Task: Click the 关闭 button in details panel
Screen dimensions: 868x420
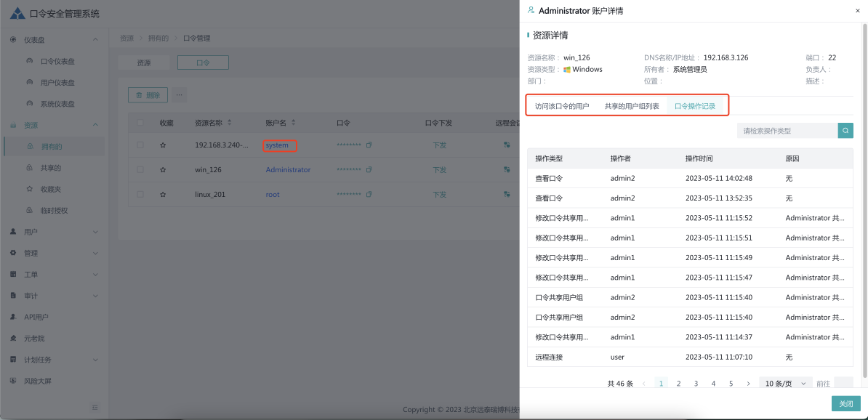Action: click(845, 404)
